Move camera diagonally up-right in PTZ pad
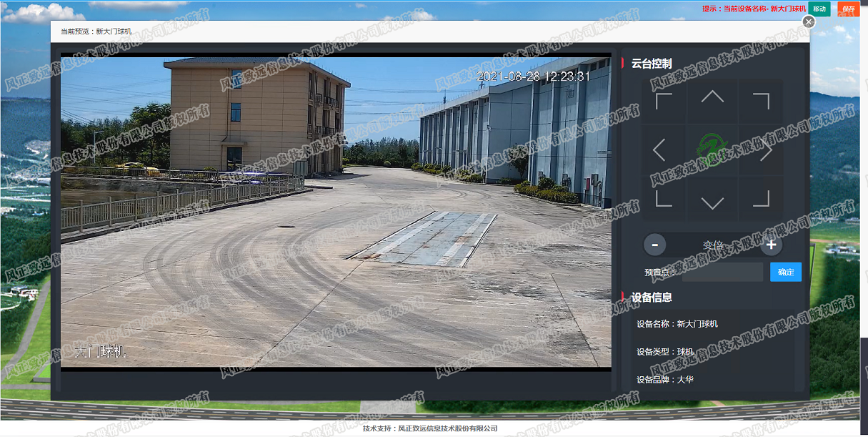868x437 pixels. pyautogui.click(x=761, y=101)
